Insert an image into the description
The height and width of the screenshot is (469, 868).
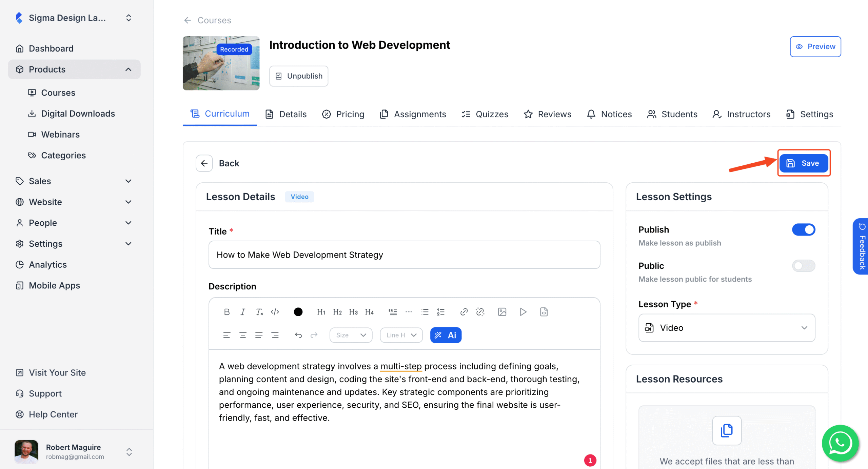click(502, 312)
